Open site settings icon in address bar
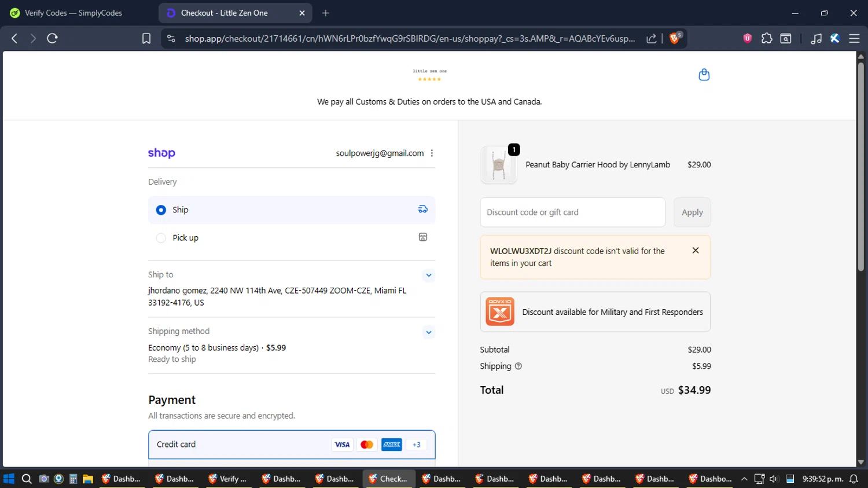Screen dimensions: 868x488 pyautogui.click(x=171, y=38)
